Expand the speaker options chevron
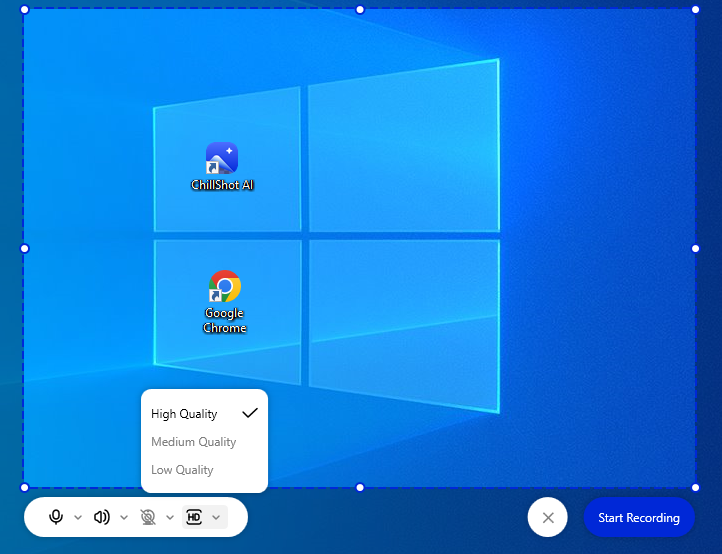 pos(124,518)
